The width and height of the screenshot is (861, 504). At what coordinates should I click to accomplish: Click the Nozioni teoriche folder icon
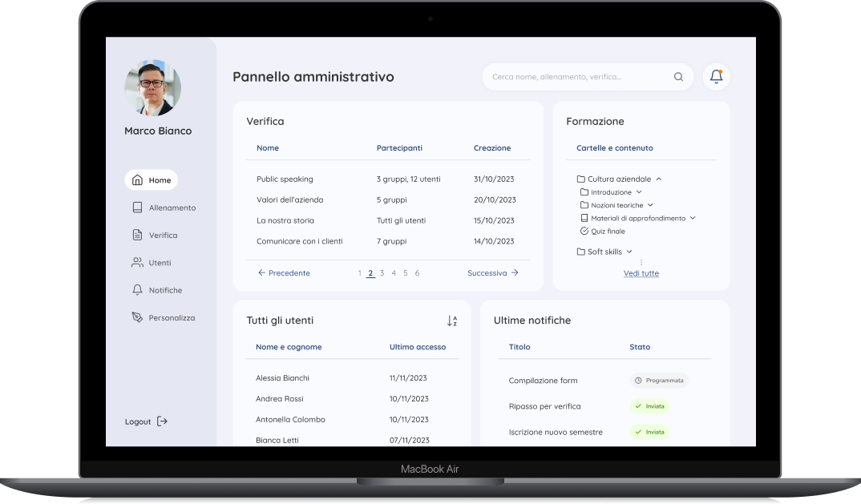(x=584, y=205)
